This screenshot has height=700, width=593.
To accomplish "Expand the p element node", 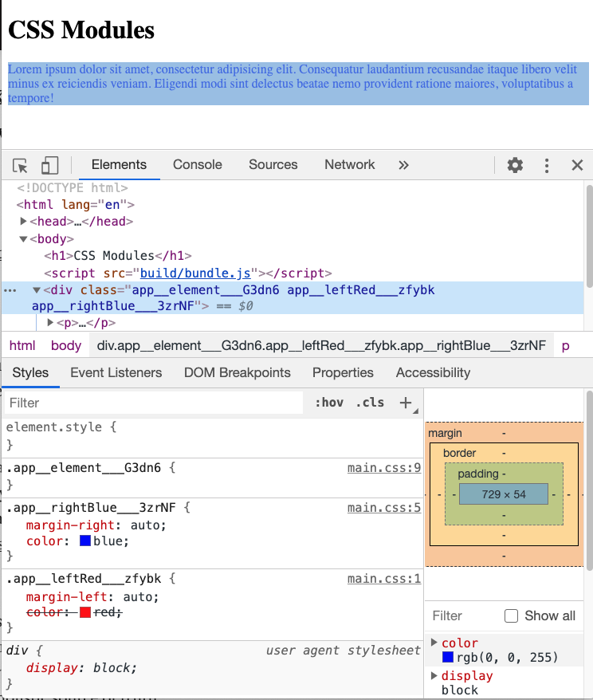I will point(50,322).
